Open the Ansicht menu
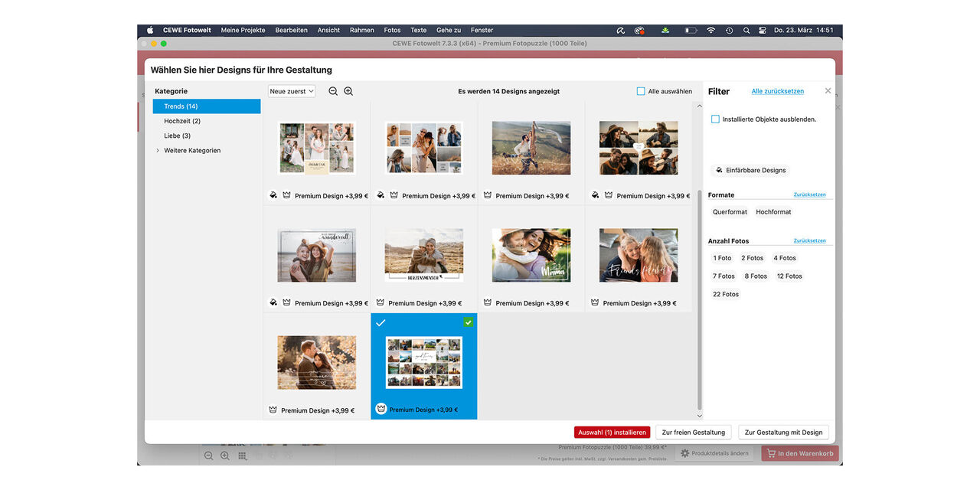The height and width of the screenshot is (490, 980). coord(328,30)
